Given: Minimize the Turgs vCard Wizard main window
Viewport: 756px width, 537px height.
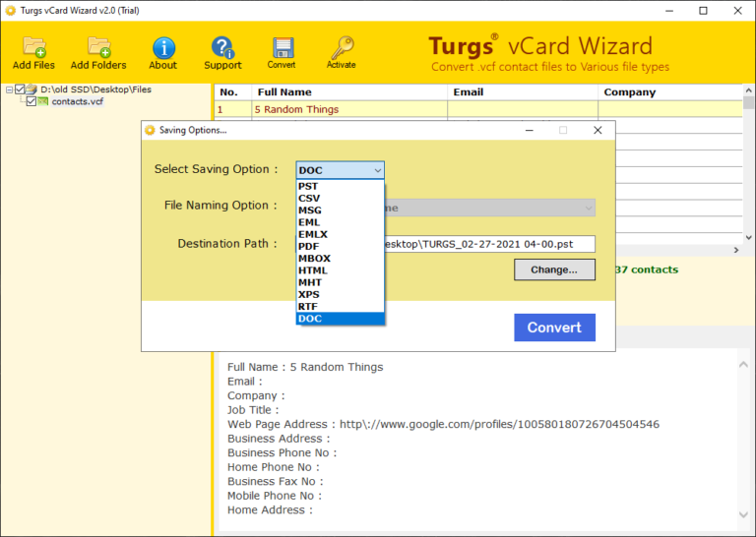Looking at the screenshot, I should point(669,11).
